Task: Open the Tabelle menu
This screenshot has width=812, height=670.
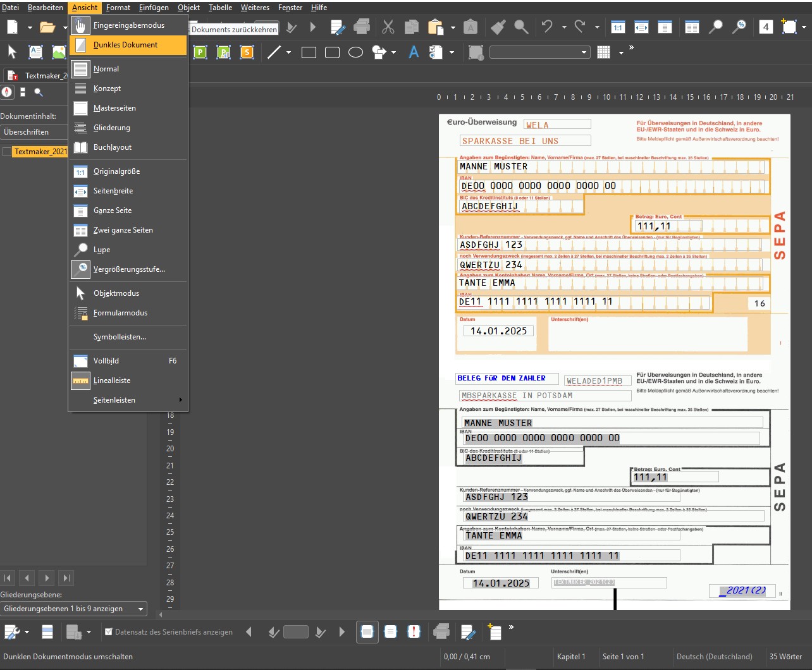Action: [221, 8]
